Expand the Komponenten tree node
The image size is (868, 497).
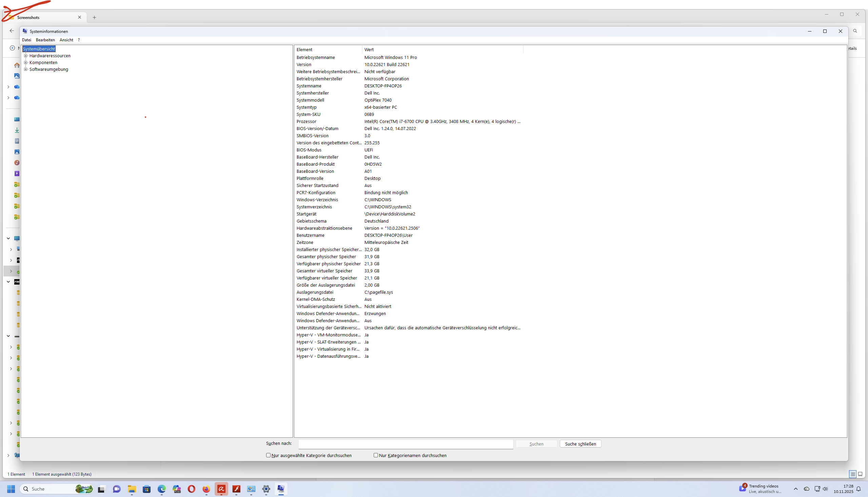click(26, 62)
